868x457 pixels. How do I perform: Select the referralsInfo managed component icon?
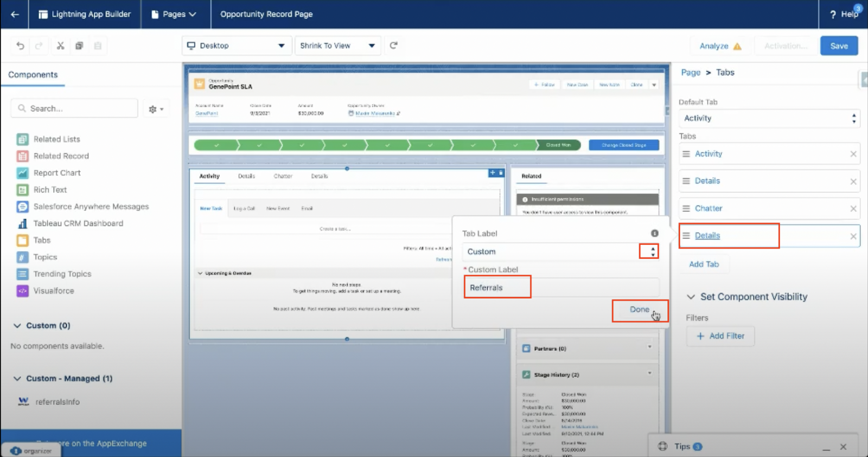(23, 402)
